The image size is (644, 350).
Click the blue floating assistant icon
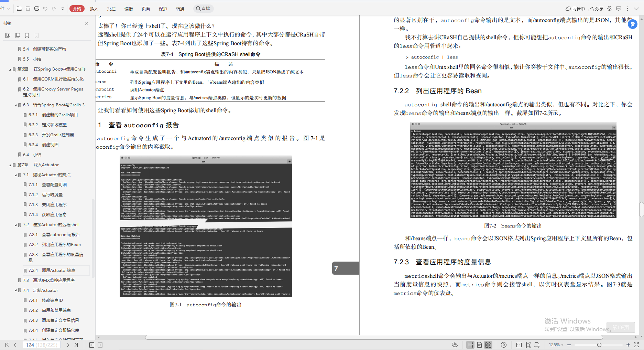click(x=633, y=24)
